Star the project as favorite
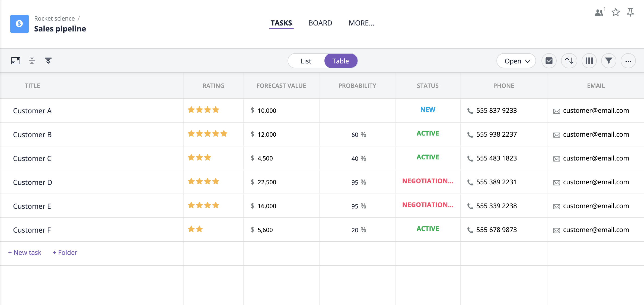The width and height of the screenshot is (644, 305). (616, 12)
